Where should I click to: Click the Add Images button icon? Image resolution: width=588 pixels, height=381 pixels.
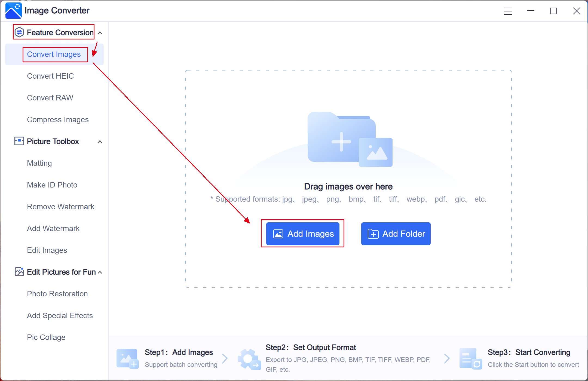[278, 233]
